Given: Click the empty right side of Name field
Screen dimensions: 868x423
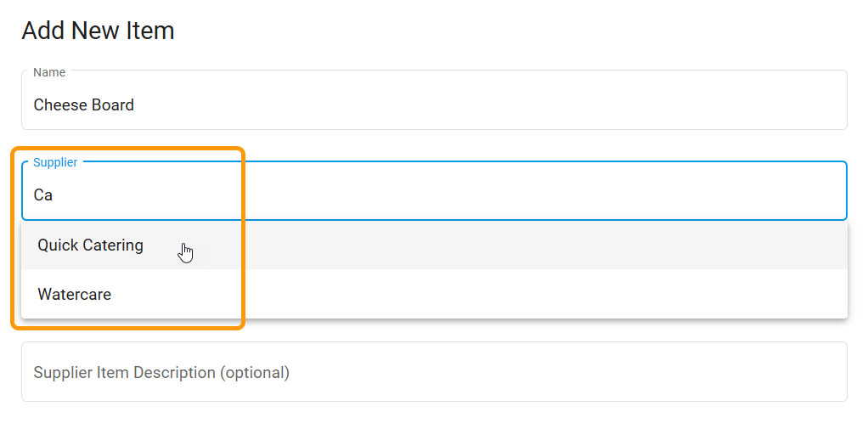Looking at the screenshot, I should coord(679,104).
